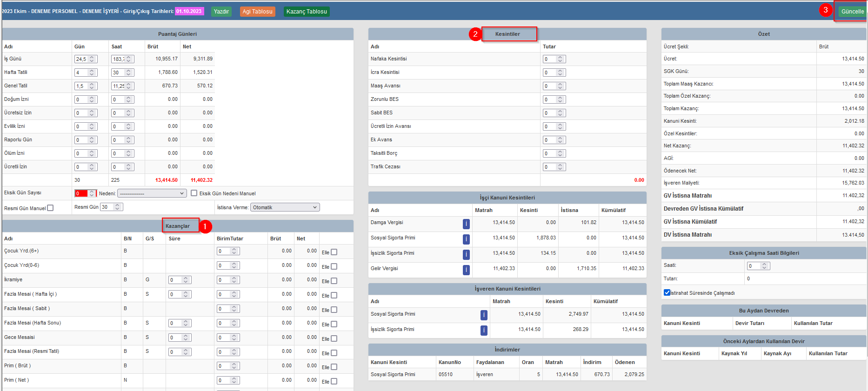The width and height of the screenshot is (868, 391).
Task: Click Ücretli İzin Avansı Tutar field
Action: (x=554, y=126)
